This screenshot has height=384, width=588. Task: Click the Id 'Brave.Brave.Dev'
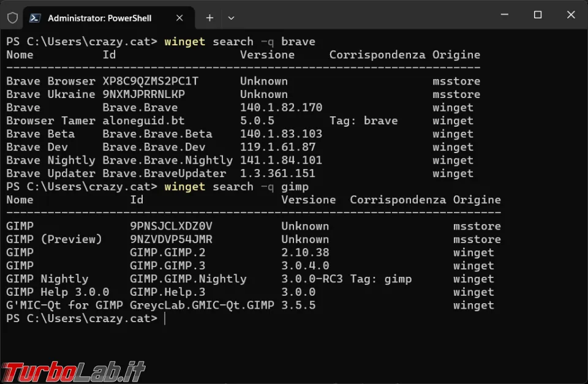pyautogui.click(x=154, y=147)
